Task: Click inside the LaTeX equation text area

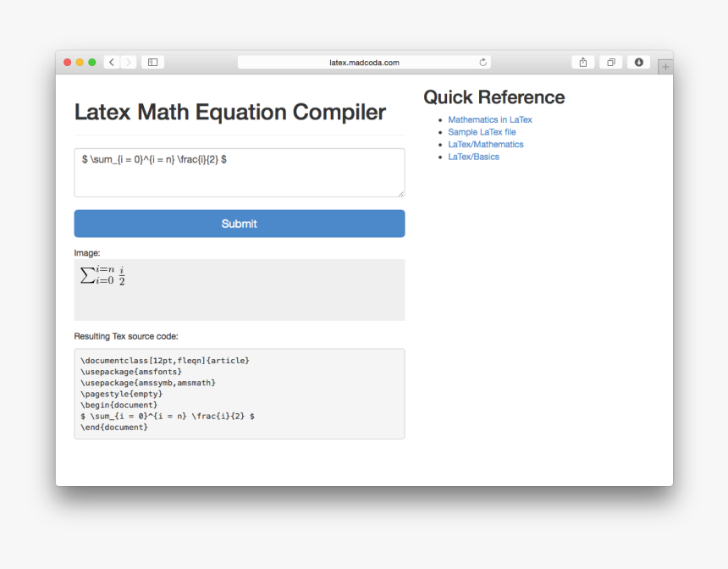Action: click(x=239, y=173)
